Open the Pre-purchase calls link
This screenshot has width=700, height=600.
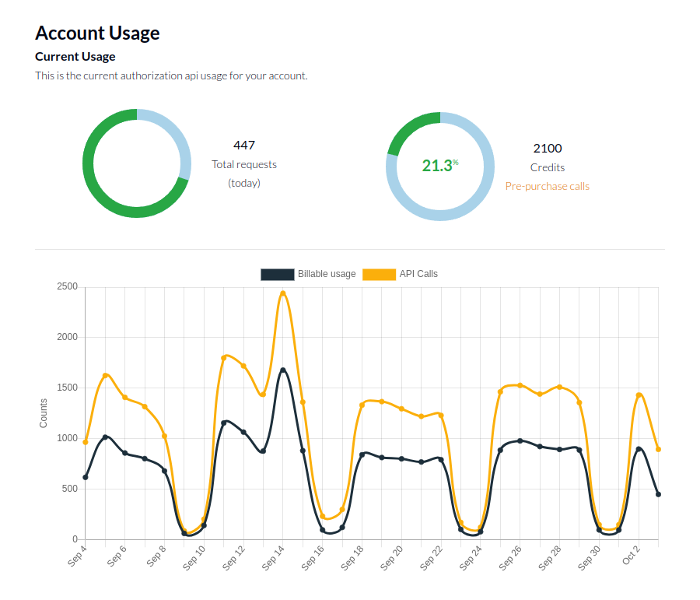coord(547,186)
